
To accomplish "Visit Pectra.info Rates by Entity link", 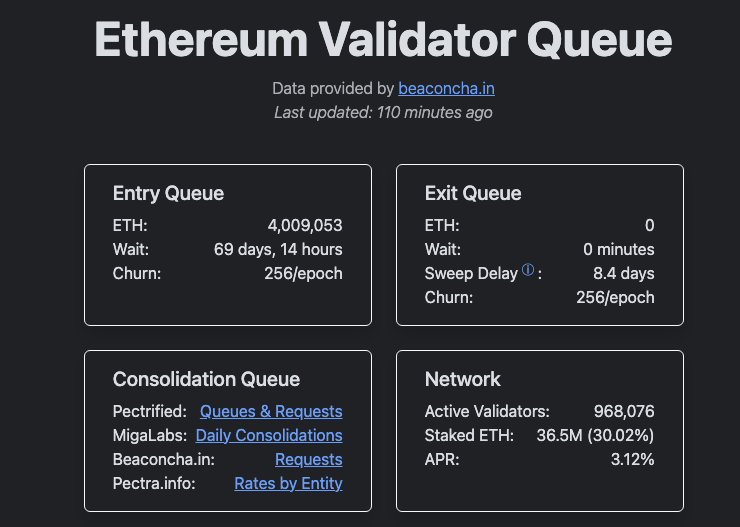I will click(x=288, y=483).
